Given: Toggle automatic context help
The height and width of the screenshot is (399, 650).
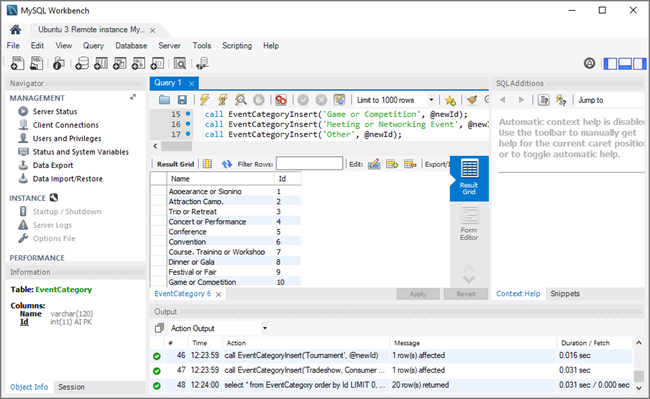Looking at the screenshot, I should pos(561,100).
